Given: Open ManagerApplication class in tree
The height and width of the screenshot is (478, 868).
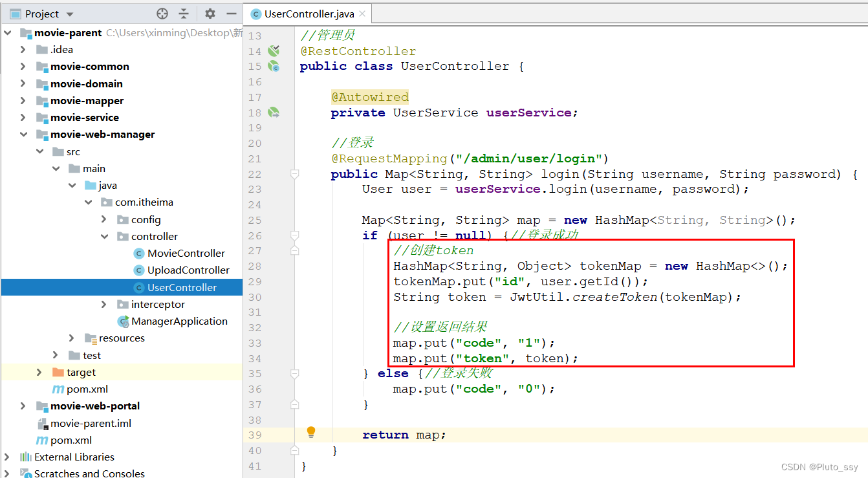Looking at the screenshot, I should 179,321.
